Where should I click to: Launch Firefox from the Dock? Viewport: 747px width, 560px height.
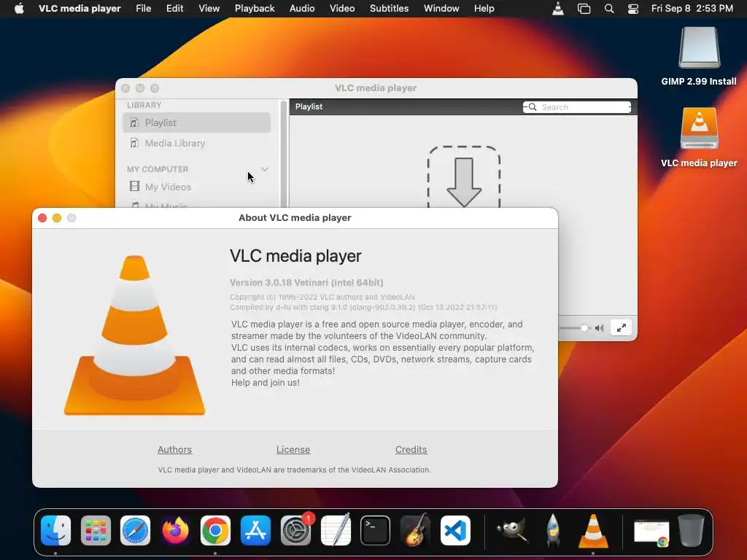tap(175, 530)
